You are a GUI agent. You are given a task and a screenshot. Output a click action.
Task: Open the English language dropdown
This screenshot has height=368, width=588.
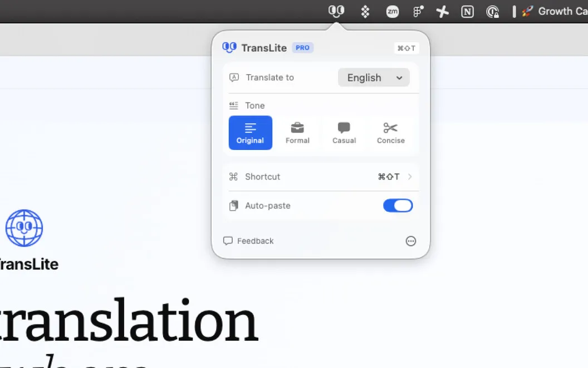pyautogui.click(x=374, y=78)
